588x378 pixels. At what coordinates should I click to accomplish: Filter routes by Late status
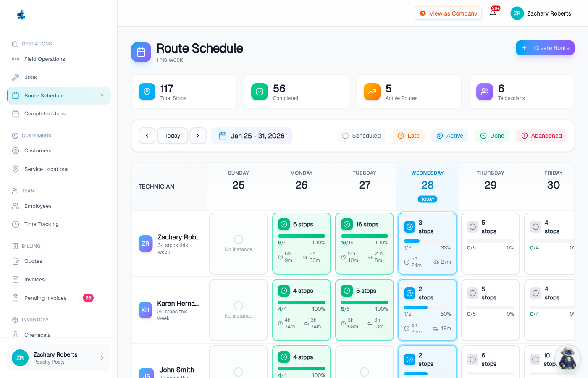pos(408,135)
